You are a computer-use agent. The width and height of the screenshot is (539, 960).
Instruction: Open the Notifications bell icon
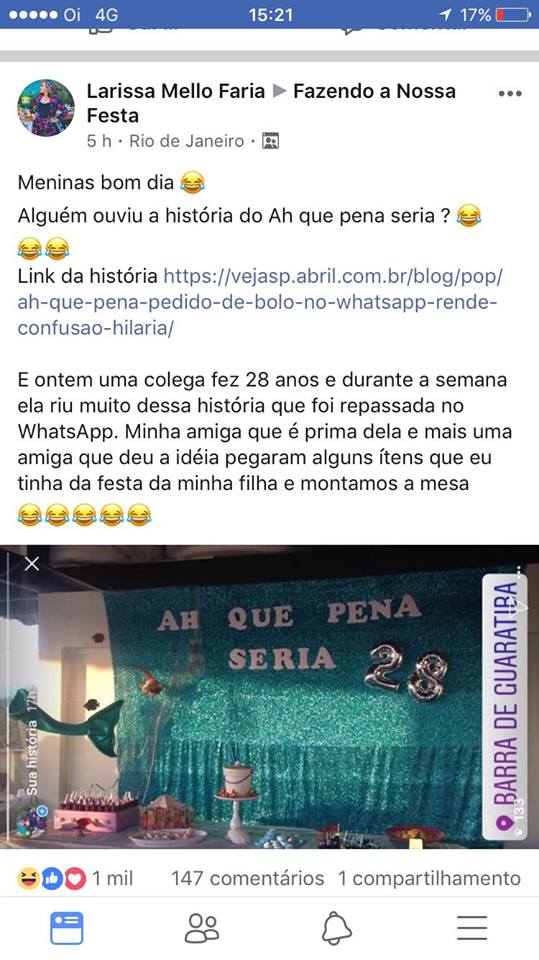pos(337,928)
